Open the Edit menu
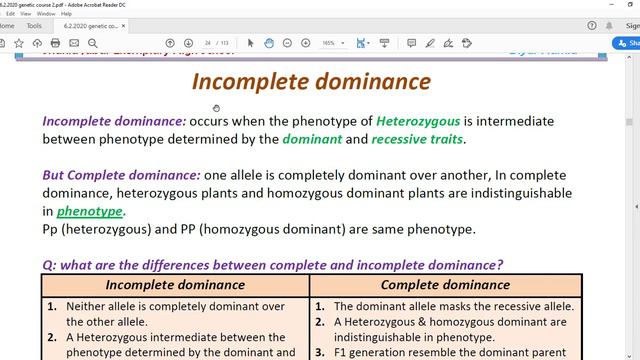 tap(10, 13)
